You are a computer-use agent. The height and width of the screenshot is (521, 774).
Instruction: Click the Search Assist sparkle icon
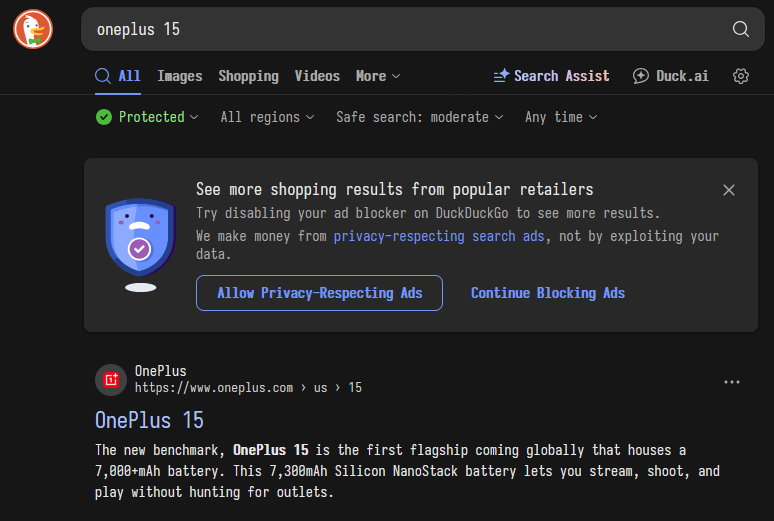(502, 76)
